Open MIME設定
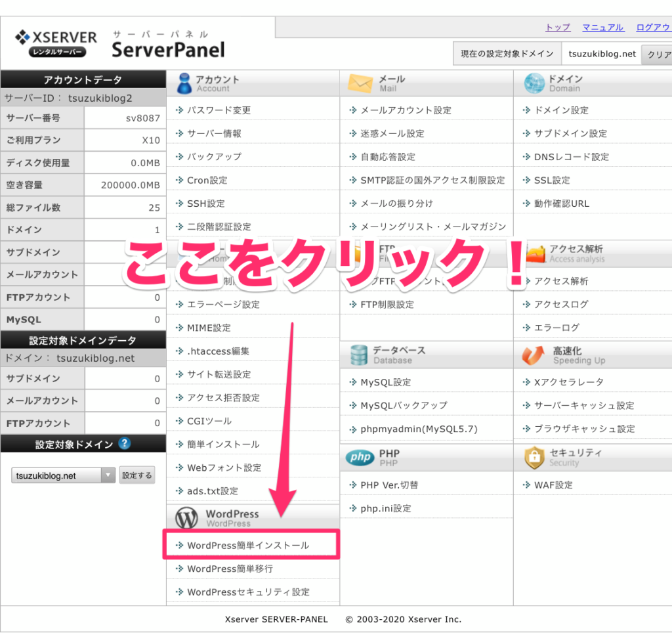 (x=209, y=328)
